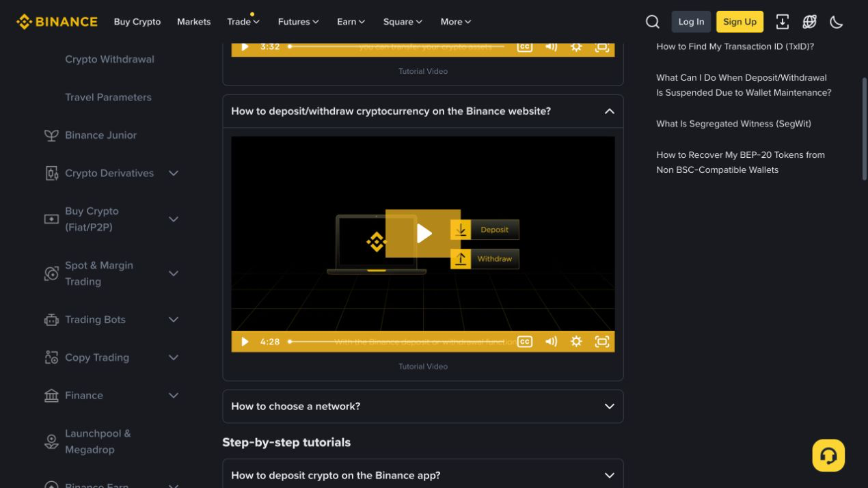Expand the 'How to choose a network?' section
Viewport: 868px width, 488px height.
tap(423, 407)
